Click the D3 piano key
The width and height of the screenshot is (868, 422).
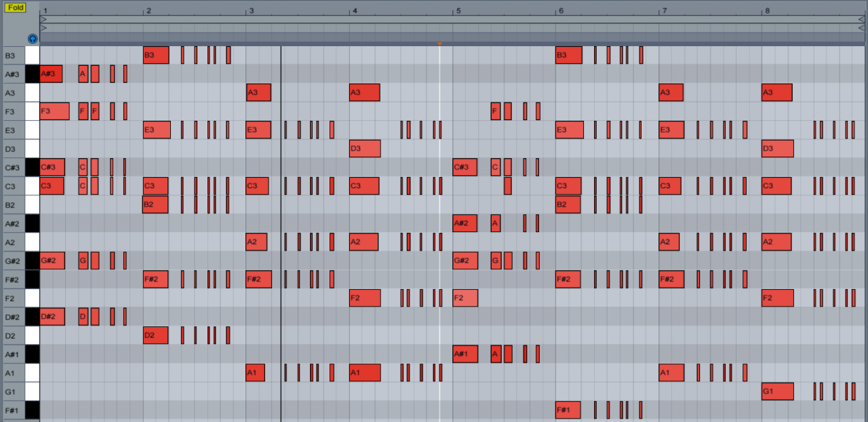(x=33, y=149)
